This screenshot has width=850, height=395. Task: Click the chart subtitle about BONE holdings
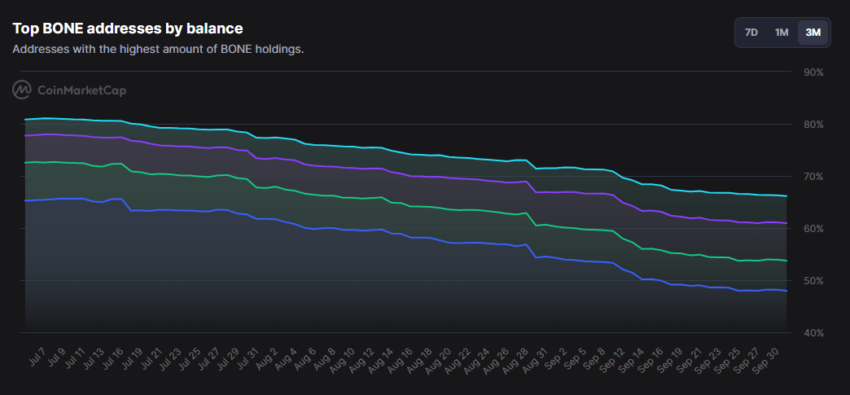coord(158,49)
